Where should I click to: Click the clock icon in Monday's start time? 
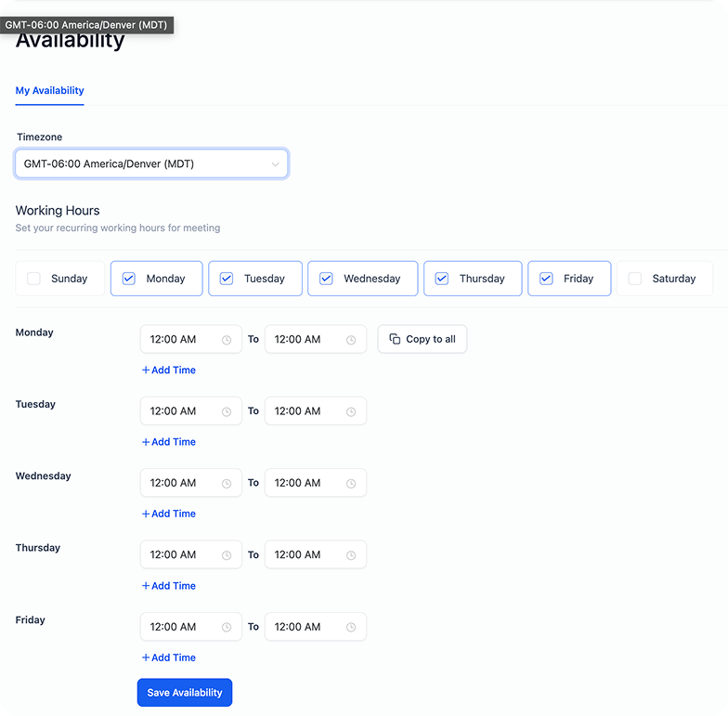click(227, 340)
